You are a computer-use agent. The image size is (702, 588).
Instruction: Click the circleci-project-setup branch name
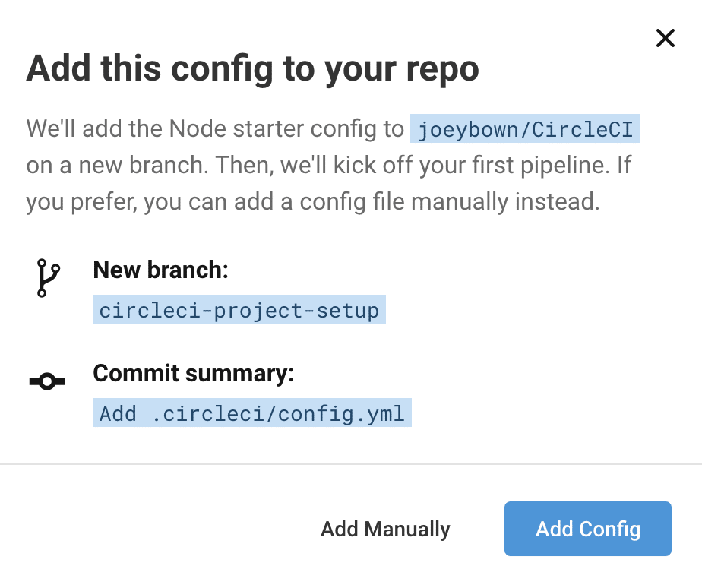(239, 310)
